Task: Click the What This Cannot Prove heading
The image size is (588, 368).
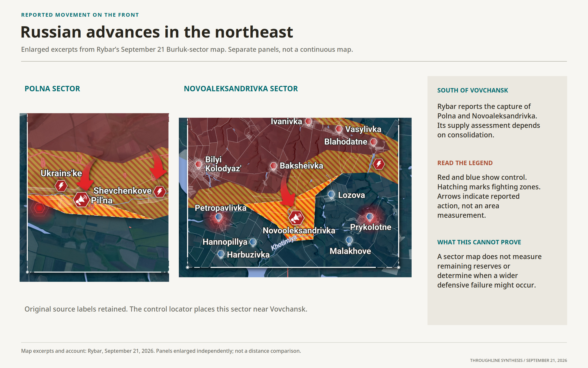Action: (479, 242)
